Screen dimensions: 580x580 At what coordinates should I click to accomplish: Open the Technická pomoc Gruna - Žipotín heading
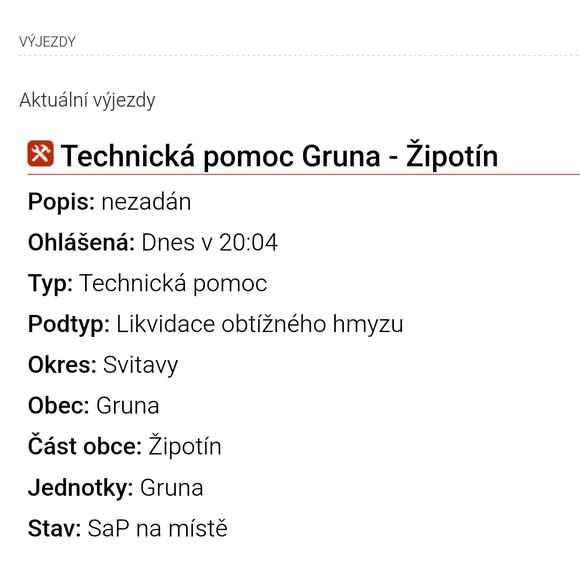pos(279,156)
